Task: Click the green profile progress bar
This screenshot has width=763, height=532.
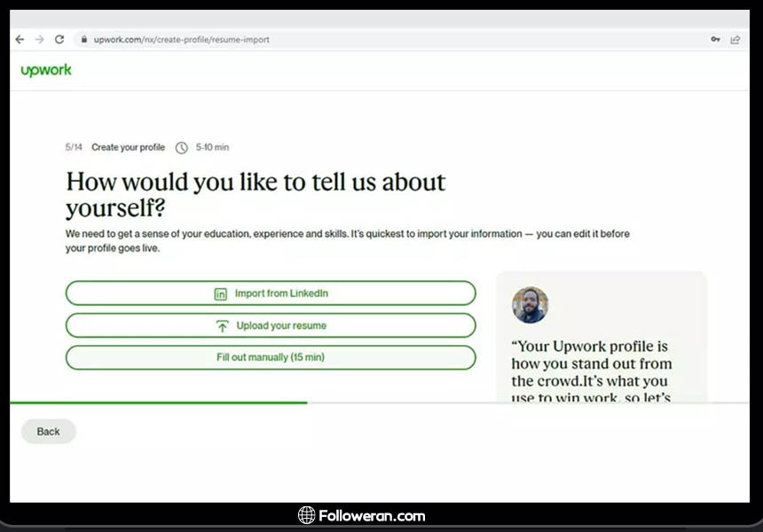Action: point(160,403)
